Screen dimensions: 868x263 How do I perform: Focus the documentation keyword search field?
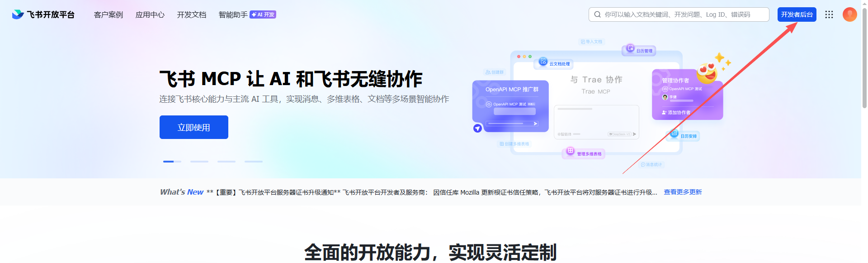click(679, 14)
